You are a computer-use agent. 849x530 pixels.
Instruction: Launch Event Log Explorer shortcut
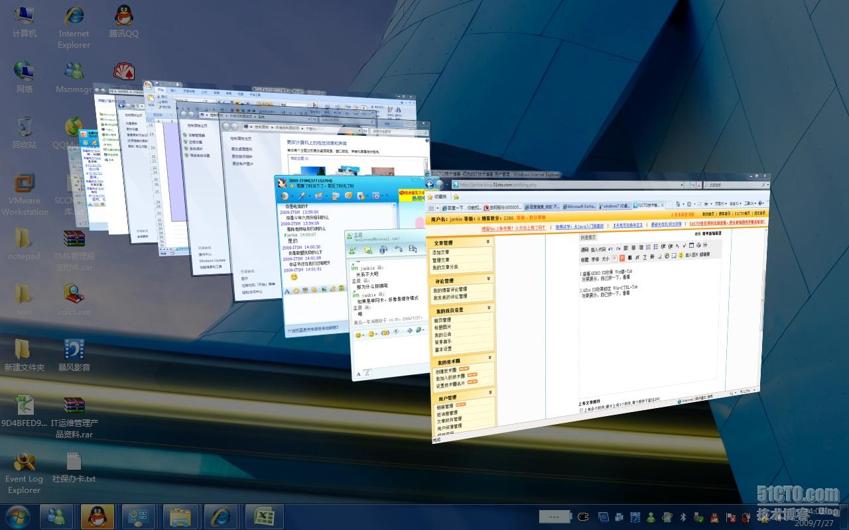(24, 473)
